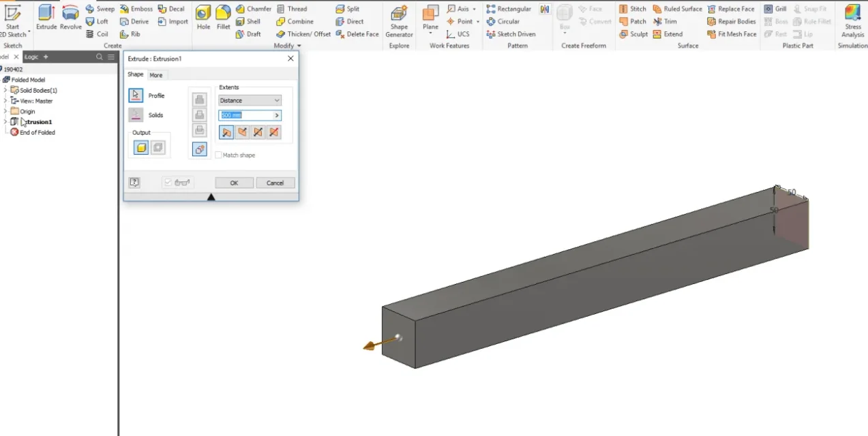The width and height of the screenshot is (868, 436).
Task: Open the Axis dropdown arrow
Action: pos(474,9)
